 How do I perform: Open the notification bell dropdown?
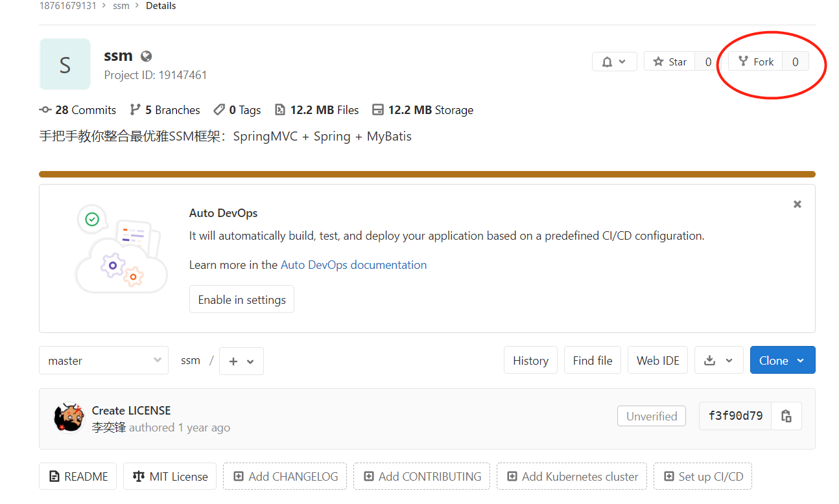[614, 62]
